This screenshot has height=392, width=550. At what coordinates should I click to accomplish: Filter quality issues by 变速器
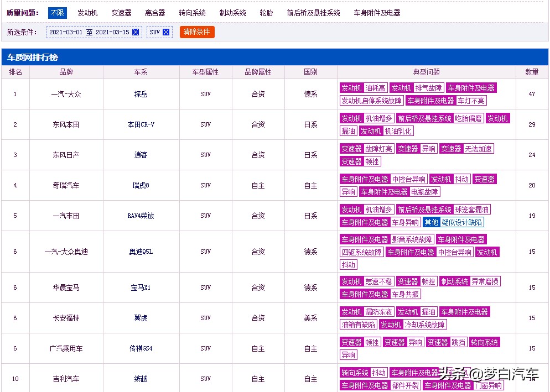(x=121, y=13)
